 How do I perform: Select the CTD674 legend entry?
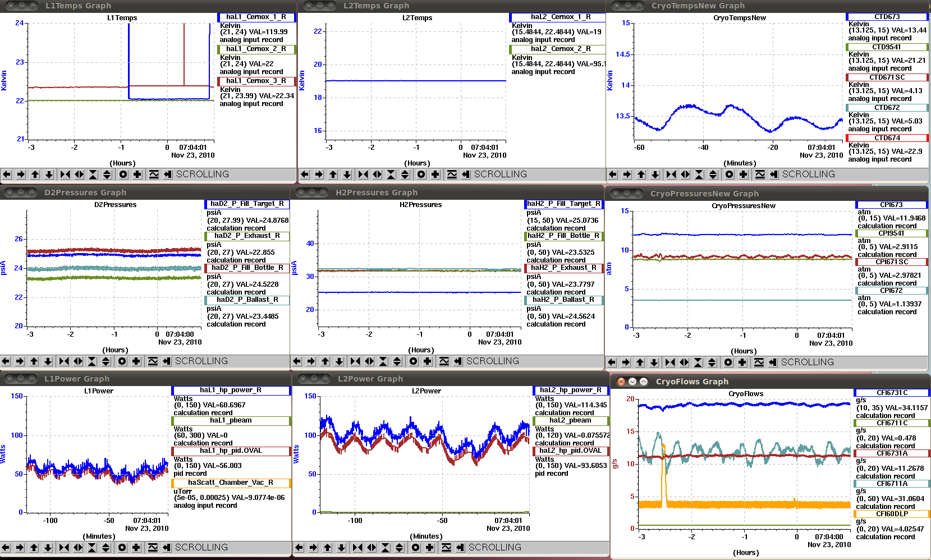click(x=887, y=138)
